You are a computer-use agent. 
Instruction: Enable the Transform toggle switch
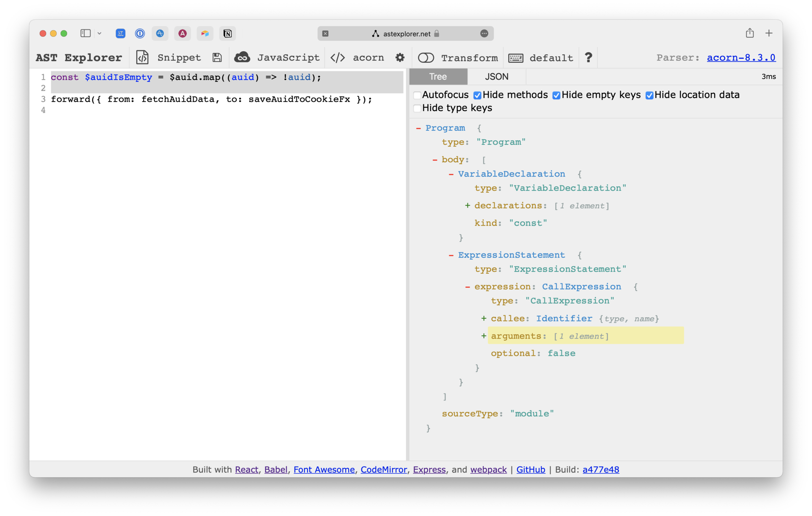(426, 58)
